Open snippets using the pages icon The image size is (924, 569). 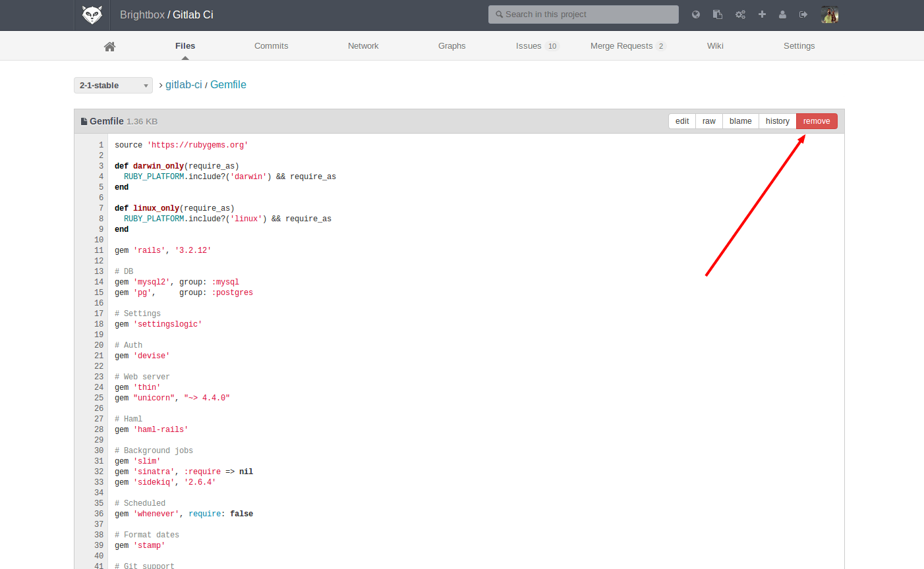(718, 14)
